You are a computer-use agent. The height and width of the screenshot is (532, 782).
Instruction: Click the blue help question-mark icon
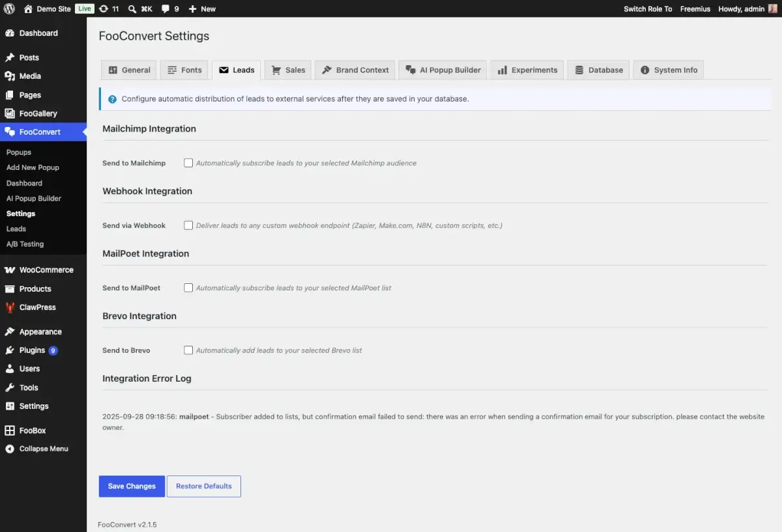click(112, 99)
